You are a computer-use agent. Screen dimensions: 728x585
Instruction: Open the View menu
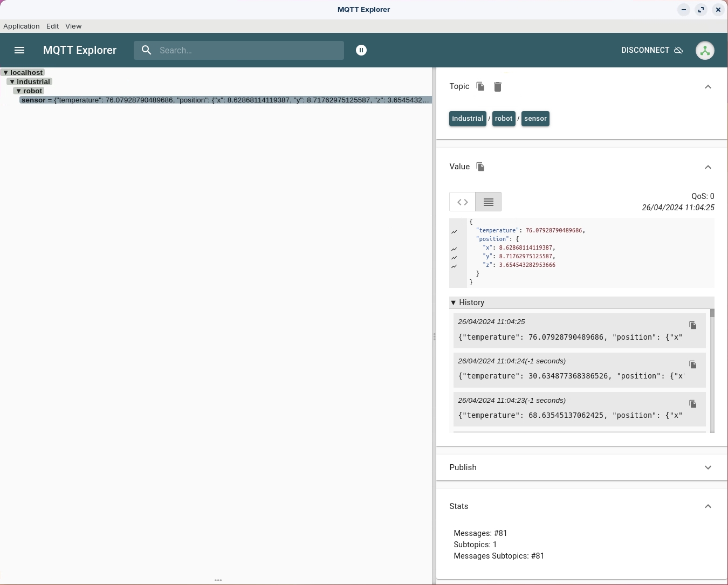[73, 26]
